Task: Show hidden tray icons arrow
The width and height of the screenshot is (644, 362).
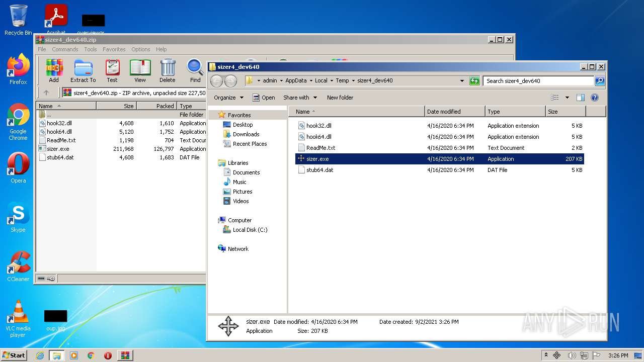Action: 546,355
